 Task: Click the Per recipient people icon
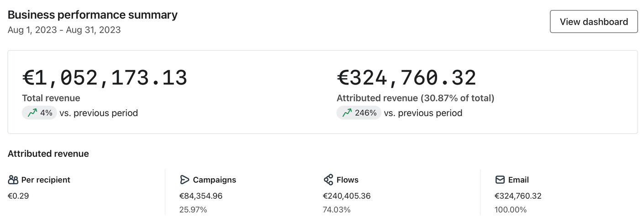[x=13, y=180]
